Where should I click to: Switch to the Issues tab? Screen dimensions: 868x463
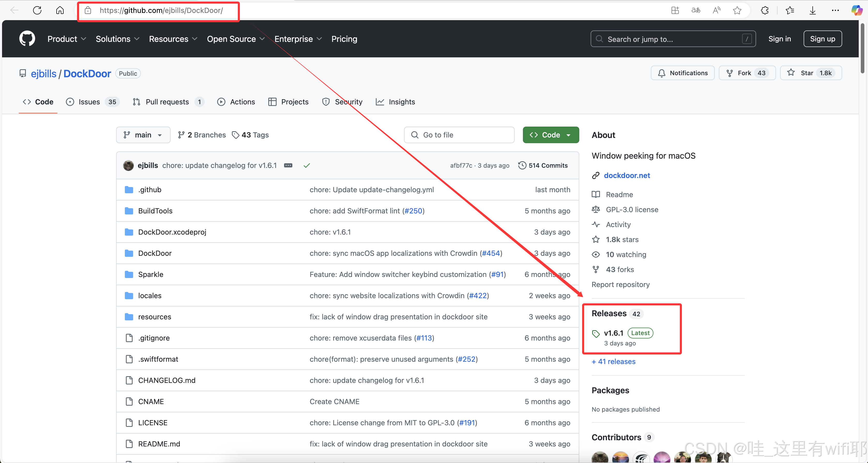89,102
